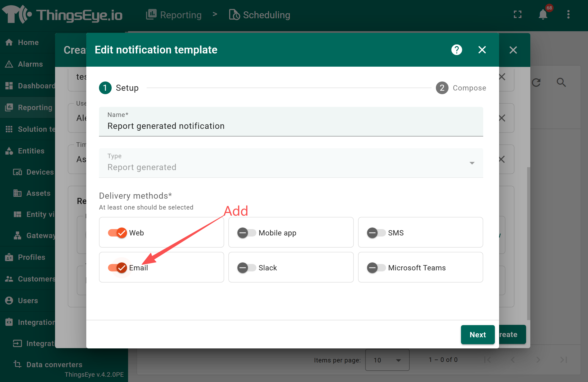The image size is (588, 382).
Task: Click the search magnifier icon
Action: pyautogui.click(x=561, y=83)
